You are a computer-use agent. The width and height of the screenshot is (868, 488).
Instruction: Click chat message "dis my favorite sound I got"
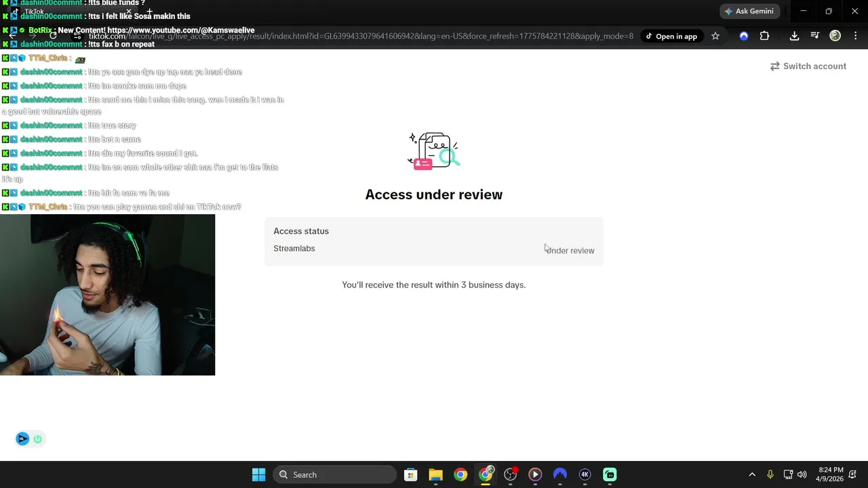pos(142,153)
